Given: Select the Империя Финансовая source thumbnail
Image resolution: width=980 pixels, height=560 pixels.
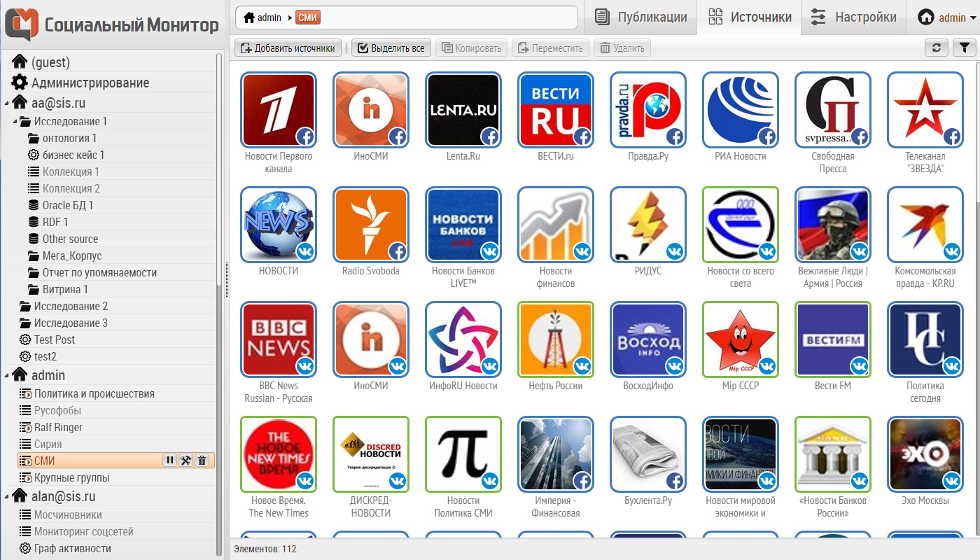Looking at the screenshot, I should [x=556, y=455].
